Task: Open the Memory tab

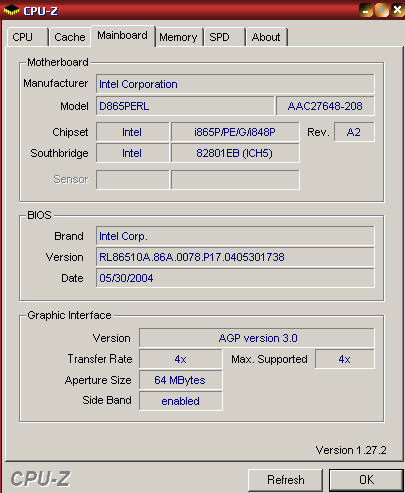Action: tap(179, 37)
